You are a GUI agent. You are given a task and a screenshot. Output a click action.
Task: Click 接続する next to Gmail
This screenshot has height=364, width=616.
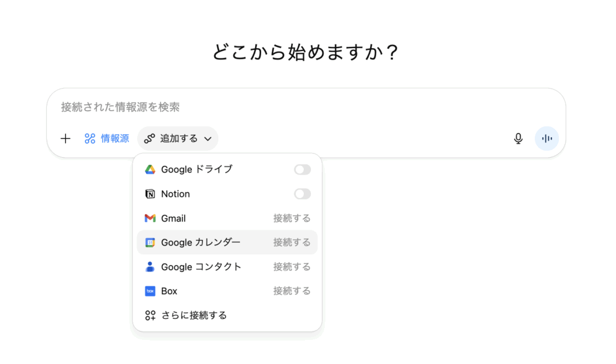[292, 218]
